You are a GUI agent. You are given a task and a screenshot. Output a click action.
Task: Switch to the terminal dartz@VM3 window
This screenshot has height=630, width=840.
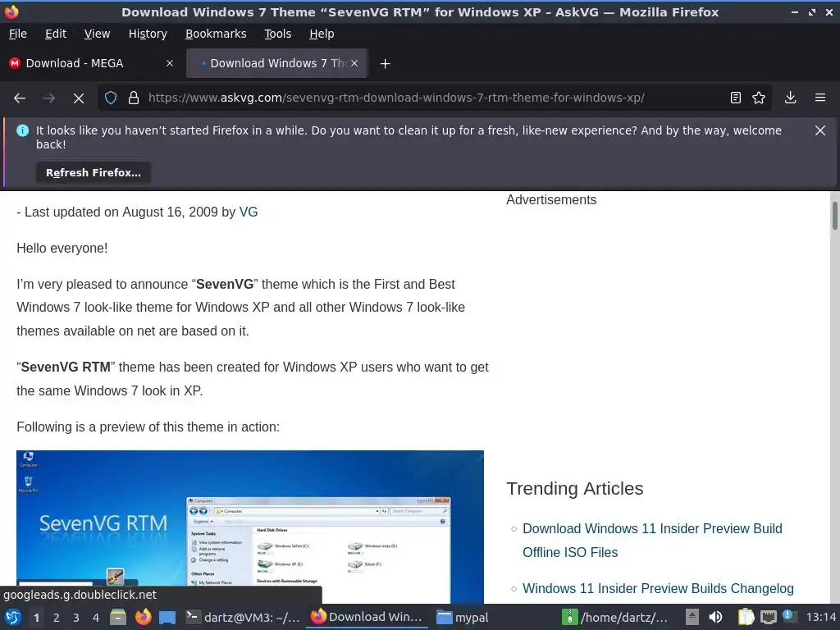pyautogui.click(x=242, y=617)
